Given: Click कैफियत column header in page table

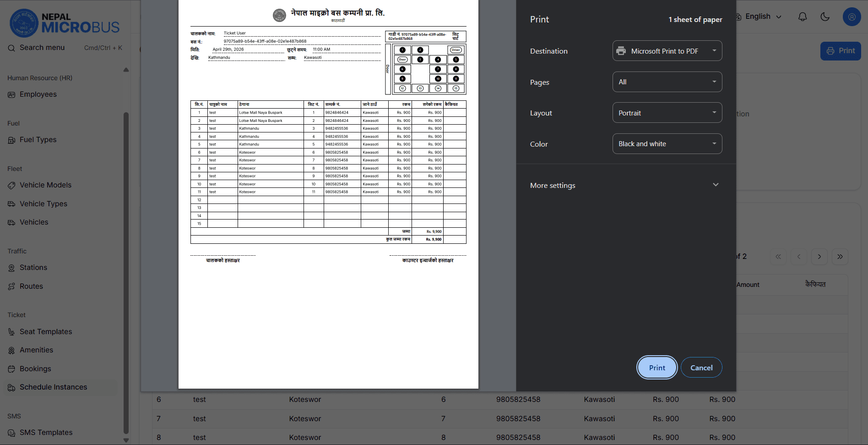Looking at the screenshot, I should pyautogui.click(x=815, y=285).
